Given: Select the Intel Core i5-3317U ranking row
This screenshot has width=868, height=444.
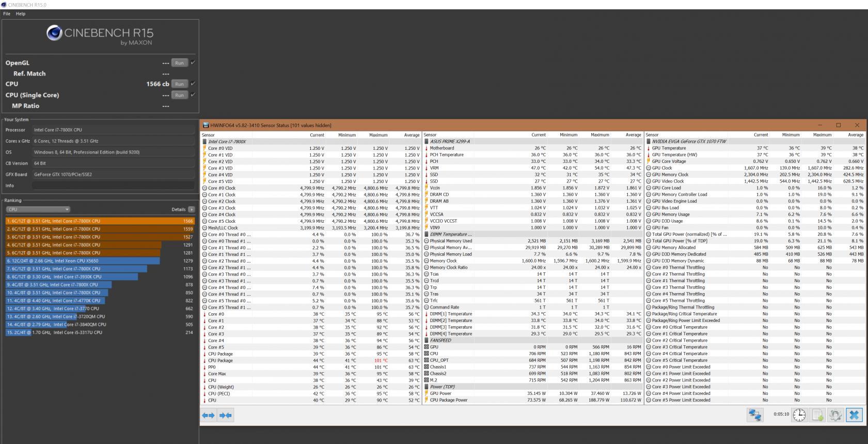Looking at the screenshot, I should click(100, 332).
